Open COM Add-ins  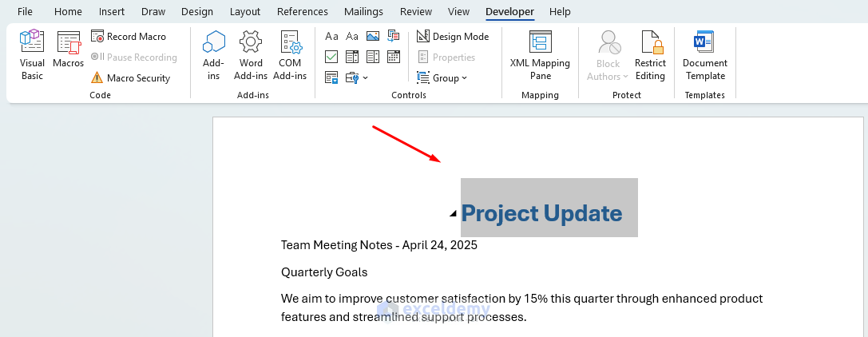coord(290,55)
